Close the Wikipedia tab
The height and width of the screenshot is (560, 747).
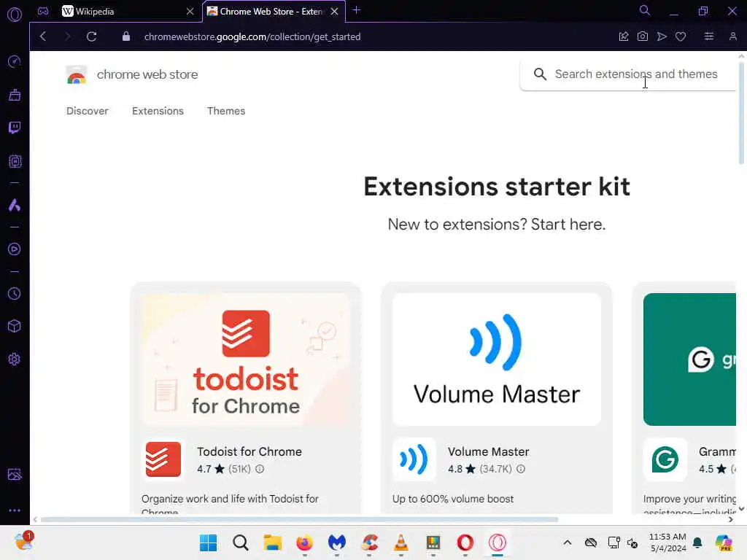point(190,12)
